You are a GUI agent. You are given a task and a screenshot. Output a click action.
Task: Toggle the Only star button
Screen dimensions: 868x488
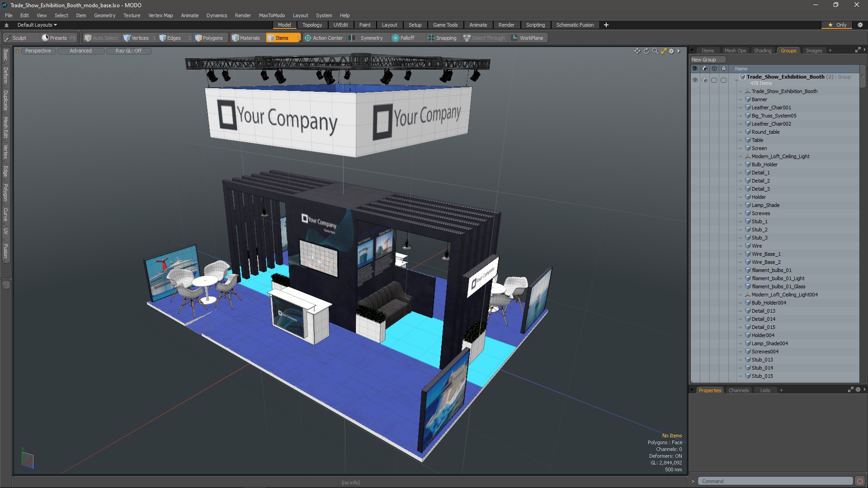837,25
